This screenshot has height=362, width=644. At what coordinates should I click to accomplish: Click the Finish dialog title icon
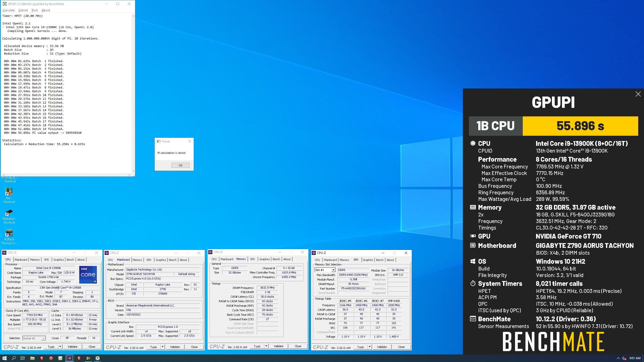click(158, 141)
